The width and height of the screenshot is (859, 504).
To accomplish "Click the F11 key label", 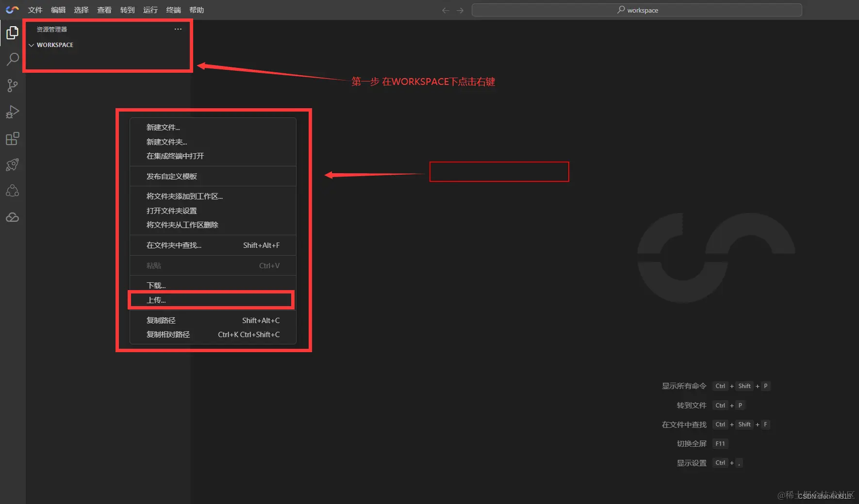I will tap(720, 444).
